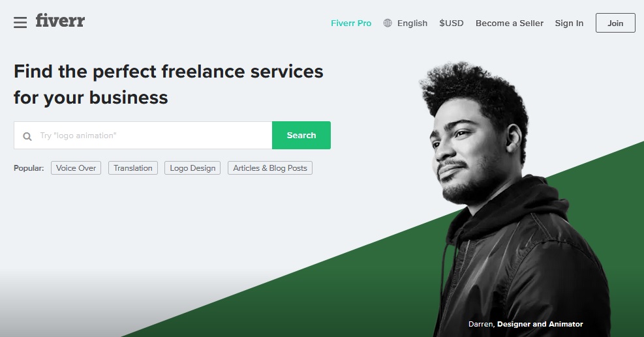Select the Translation popular tag
The image size is (644, 337).
pyautogui.click(x=133, y=168)
